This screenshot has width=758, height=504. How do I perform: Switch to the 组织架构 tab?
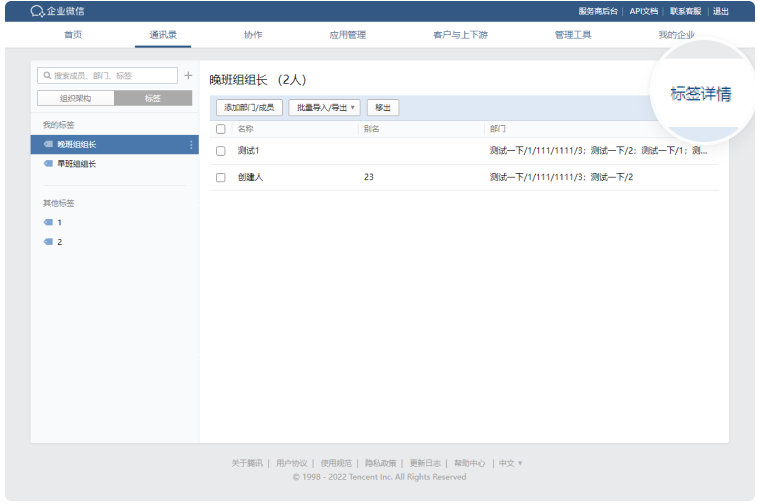[x=76, y=98]
